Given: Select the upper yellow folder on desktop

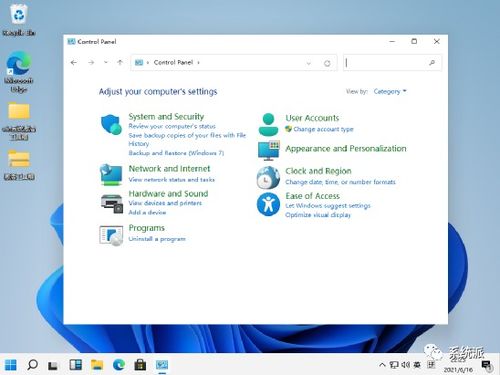Looking at the screenshot, I should pos(19,121).
